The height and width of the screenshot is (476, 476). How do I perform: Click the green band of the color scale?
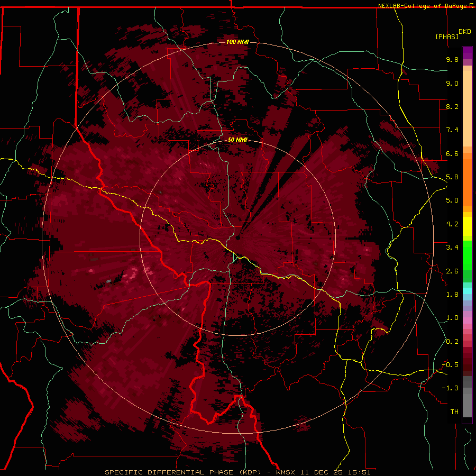pyautogui.click(x=467, y=261)
